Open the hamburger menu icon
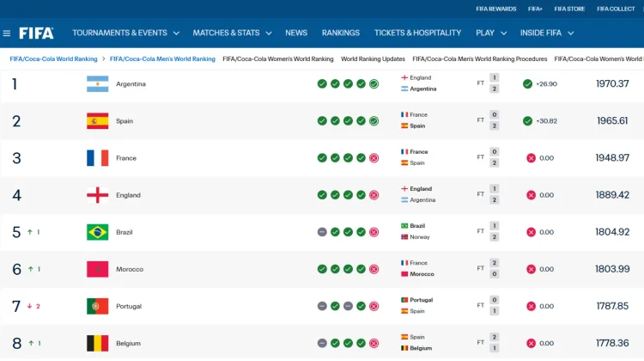This screenshot has height=361, width=644. [7, 33]
